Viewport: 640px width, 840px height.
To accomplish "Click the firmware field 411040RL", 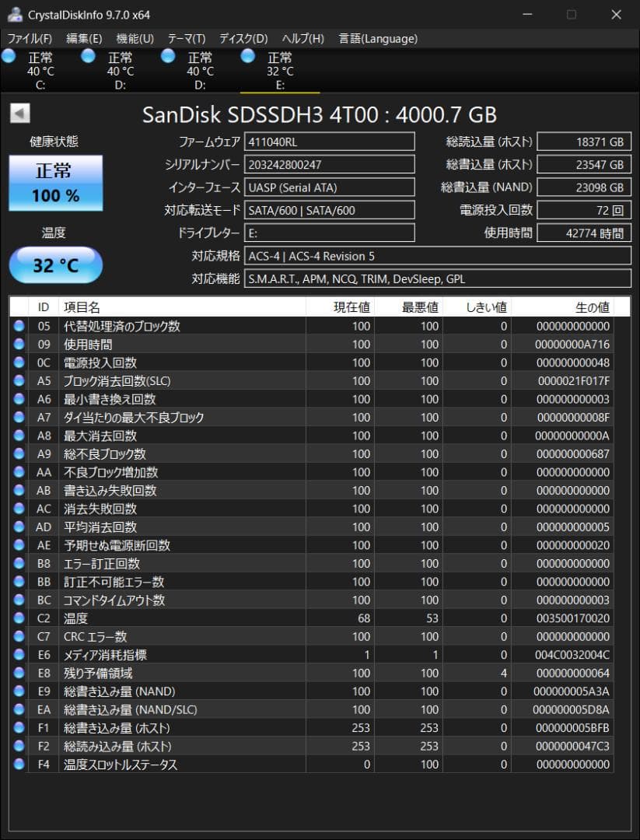I will point(330,142).
